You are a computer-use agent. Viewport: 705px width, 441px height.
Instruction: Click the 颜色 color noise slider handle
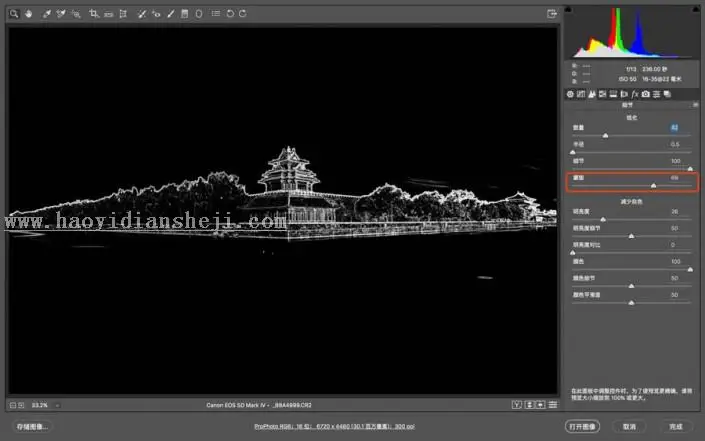pyautogui.click(x=690, y=269)
